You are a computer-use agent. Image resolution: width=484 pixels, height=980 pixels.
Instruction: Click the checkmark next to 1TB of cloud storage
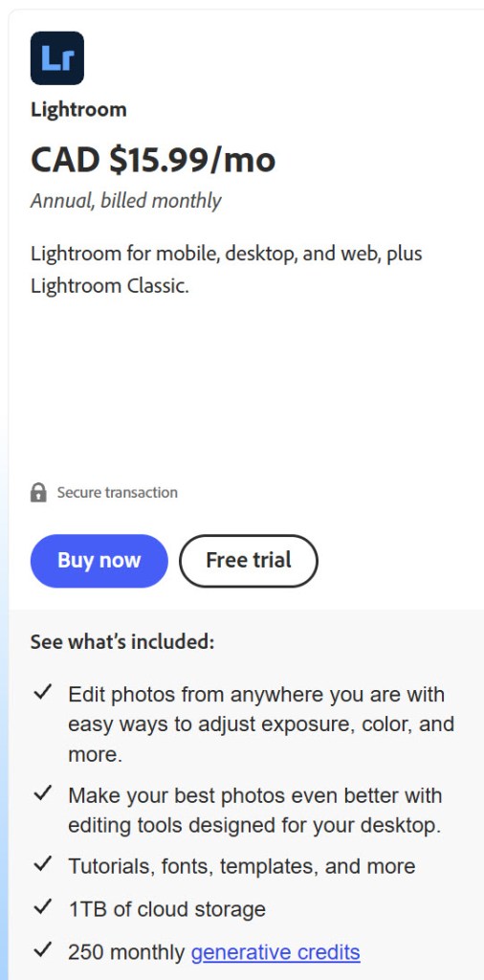(42, 907)
